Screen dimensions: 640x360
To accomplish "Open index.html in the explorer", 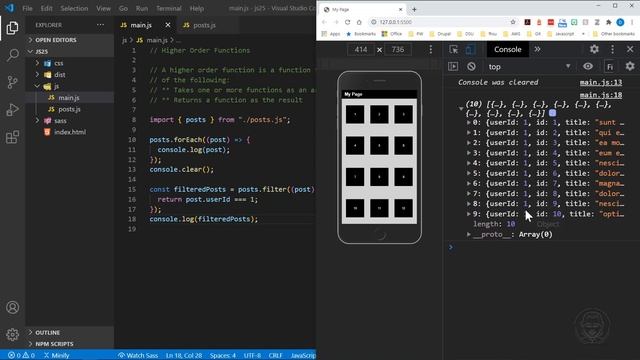I will [x=70, y=132].
